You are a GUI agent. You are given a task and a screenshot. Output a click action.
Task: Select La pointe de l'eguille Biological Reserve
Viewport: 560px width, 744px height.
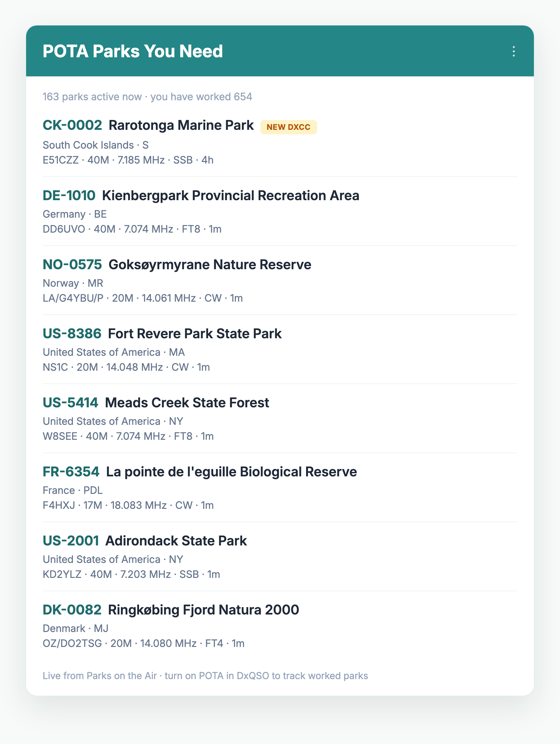231,472
